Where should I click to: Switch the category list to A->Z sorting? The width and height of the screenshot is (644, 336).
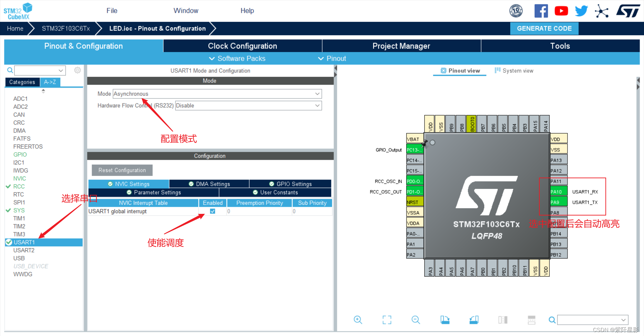pos(50,82)
